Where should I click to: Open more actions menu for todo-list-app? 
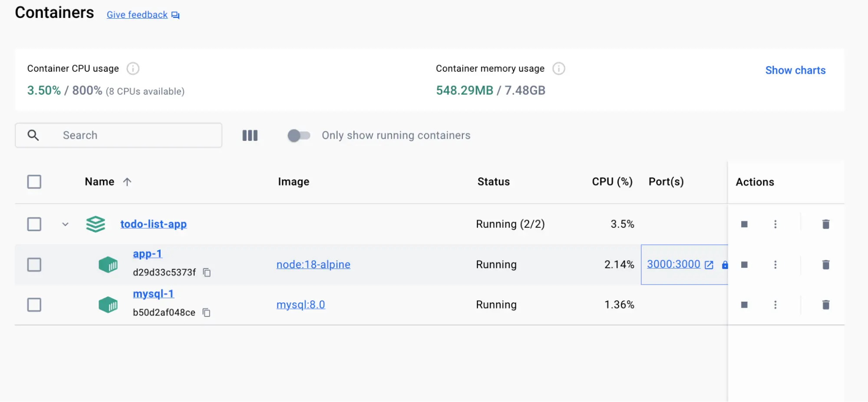point(776,224)
